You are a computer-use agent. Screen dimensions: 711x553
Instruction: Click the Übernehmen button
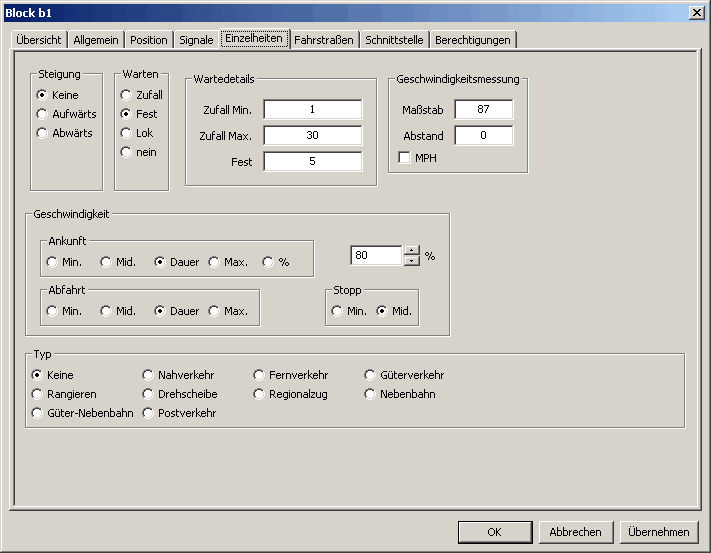click(x=657, y=532)
